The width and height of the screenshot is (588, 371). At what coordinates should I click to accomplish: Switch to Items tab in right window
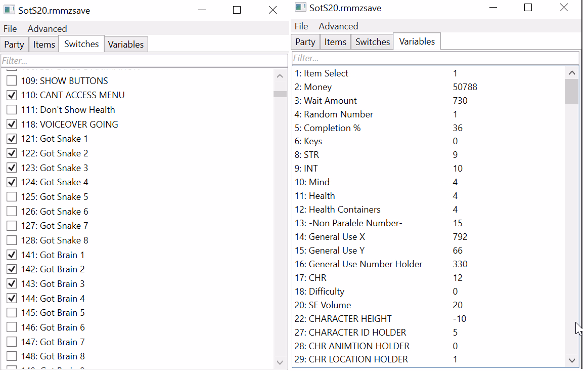pos(335,42)
